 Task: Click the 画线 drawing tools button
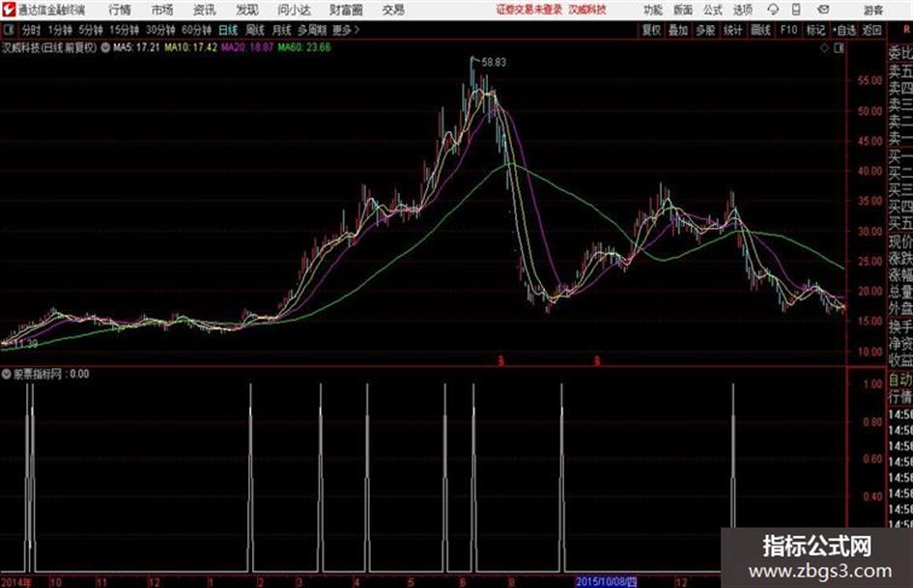coord(760,30)
